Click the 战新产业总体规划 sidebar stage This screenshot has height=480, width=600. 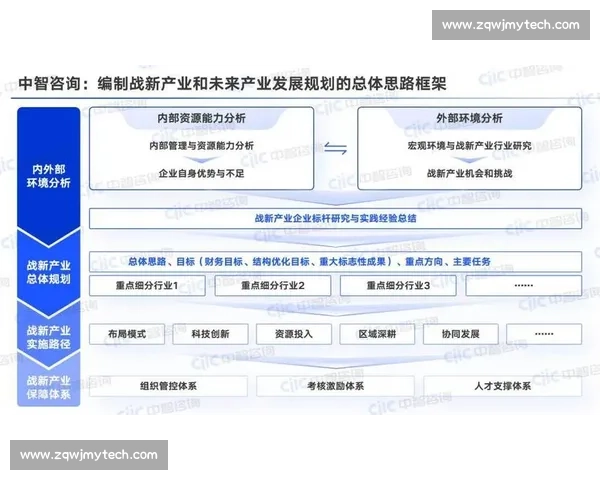pyautogui.click(x=49, y=272)
